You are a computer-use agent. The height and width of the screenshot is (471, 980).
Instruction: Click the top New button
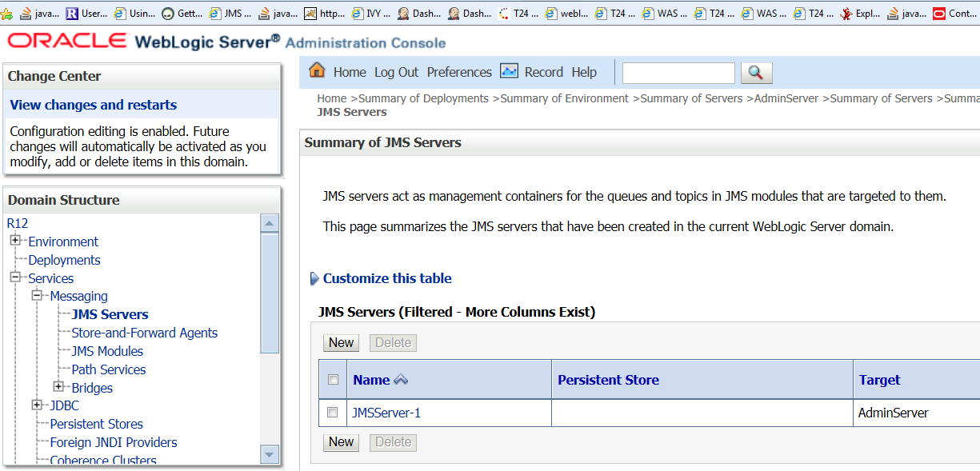coord(341,342)
